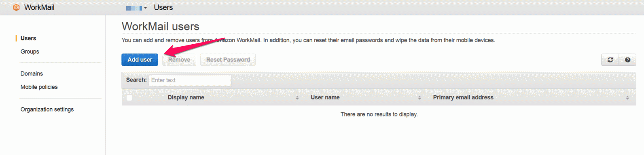Toggle the select-all users checkbox
This screenshot has height=155, width=644.
129,98
